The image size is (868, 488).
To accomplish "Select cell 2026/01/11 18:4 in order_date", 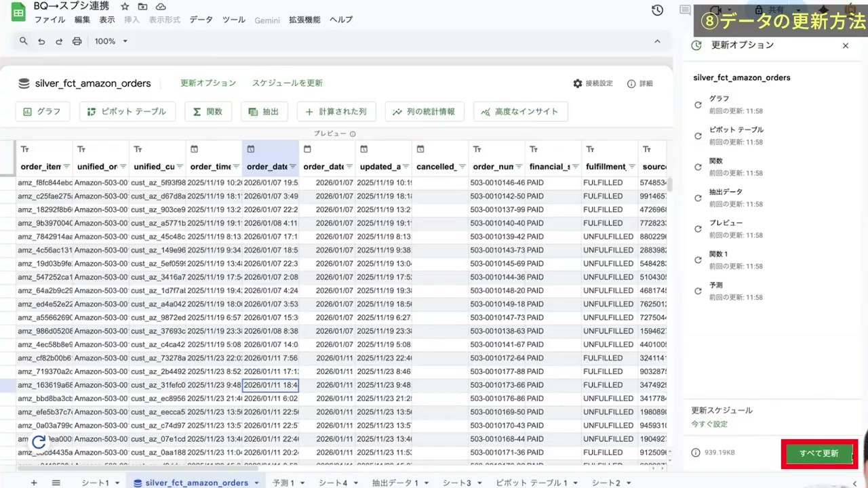I will (271, 385).
